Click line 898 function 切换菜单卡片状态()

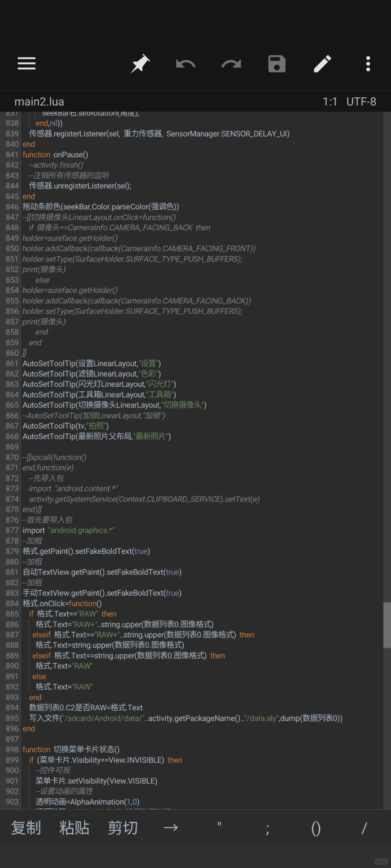point(71,749)
